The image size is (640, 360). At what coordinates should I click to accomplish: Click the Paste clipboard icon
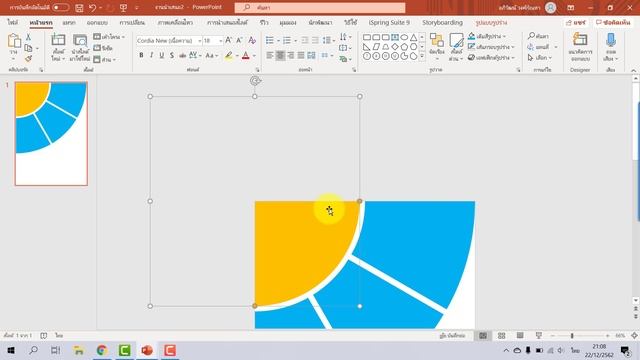14,40
